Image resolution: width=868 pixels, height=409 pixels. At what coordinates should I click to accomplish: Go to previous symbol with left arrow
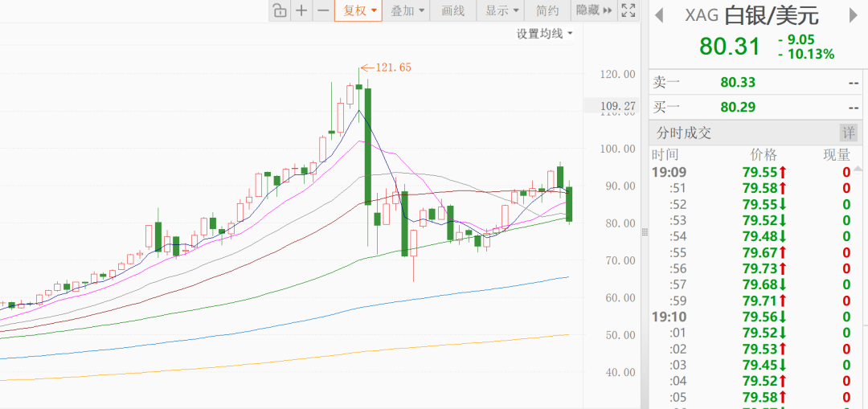click(x=660, y=15)
